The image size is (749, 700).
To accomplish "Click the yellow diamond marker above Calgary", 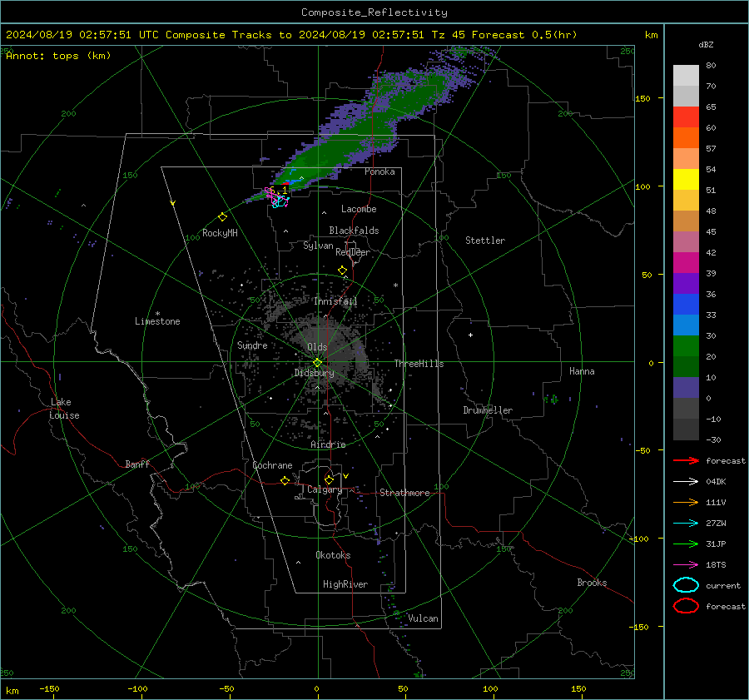I will [329, 479].
